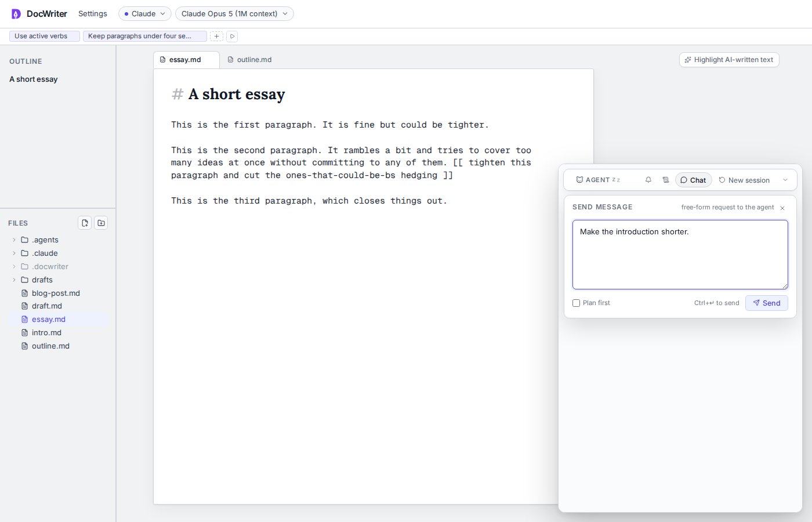Click the DocWriter flame logo icon
This screenshot has width=812, height=522.
click(x=16, y=14)
